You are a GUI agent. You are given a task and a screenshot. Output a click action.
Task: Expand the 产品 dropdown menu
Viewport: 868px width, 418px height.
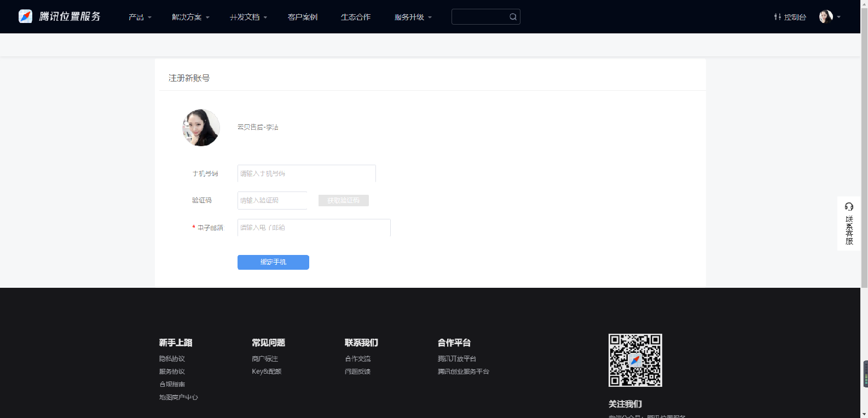(x=140, y=17)
